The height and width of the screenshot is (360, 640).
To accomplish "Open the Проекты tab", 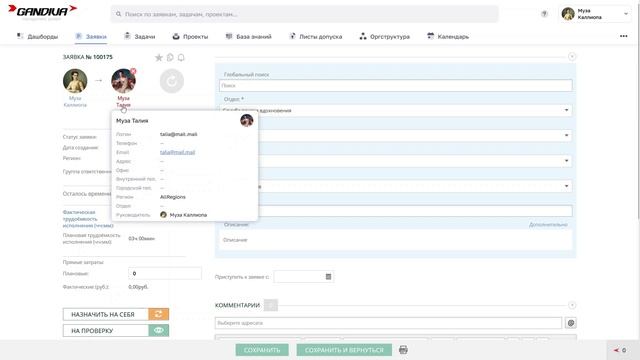I will tap(190, 36).
